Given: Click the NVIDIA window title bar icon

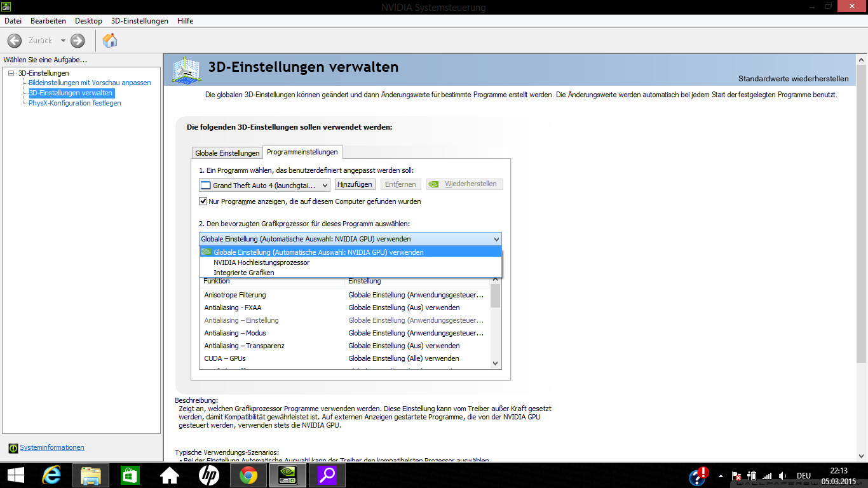Looking at the screenshot, I should [x=6, y=6].
